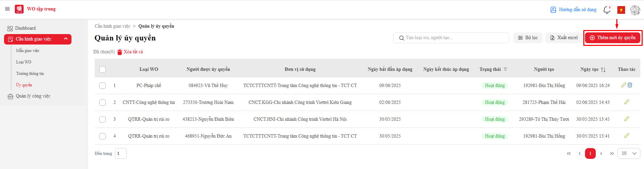Check the box for row 3
The height and width of the screenshot is (169, 644).
click(103, 119)
